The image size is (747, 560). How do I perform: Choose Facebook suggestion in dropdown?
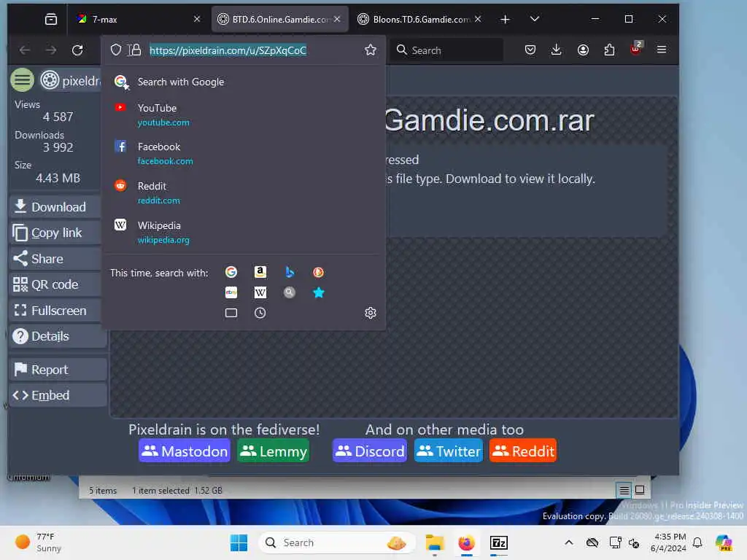coord(244,153)
